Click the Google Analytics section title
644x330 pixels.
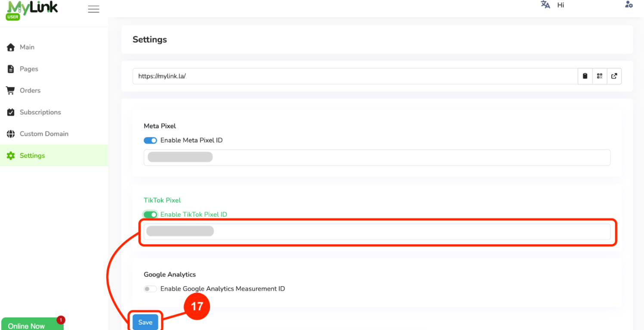(x=170, y=274)
